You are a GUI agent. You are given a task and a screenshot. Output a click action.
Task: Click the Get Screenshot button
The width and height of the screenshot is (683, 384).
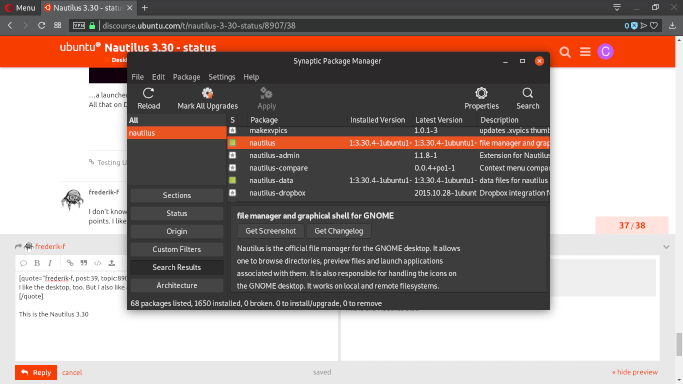(270, 231)
